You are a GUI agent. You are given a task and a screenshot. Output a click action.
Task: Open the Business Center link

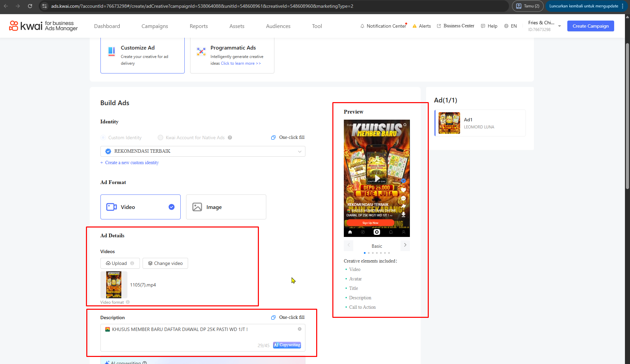click(x=455, y=26)
